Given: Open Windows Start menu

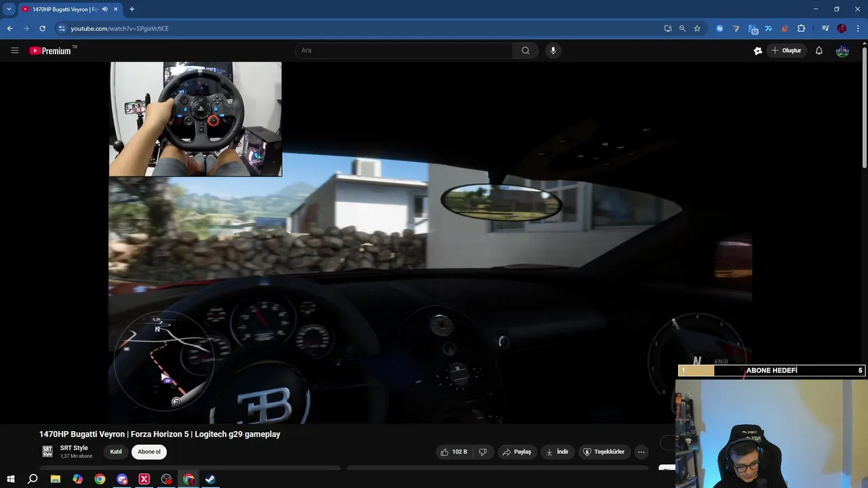Looking at the screenshot, I should coord(11,479).
